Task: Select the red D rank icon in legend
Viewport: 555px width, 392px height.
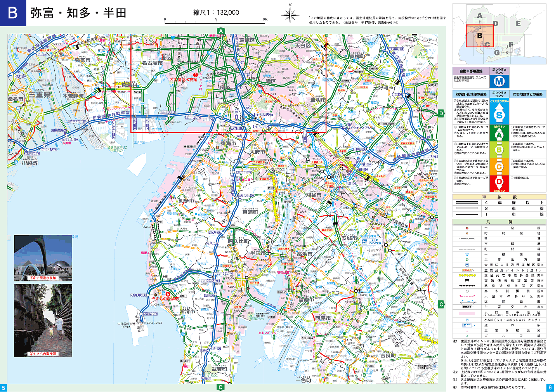Action: point(499,182)
